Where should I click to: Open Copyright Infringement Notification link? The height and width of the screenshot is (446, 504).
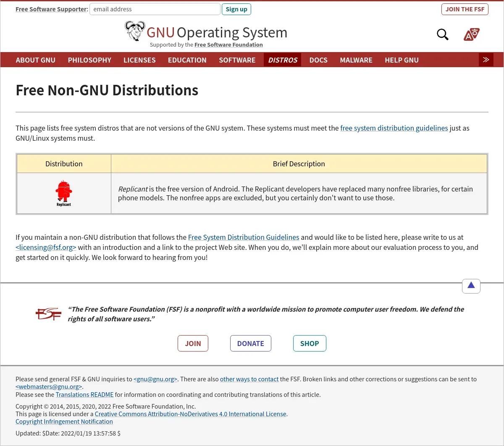click(x=64, y=422)
